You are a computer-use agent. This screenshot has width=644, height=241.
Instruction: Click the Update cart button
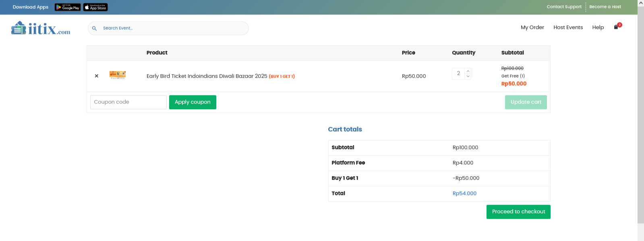[x=526, y=102]
